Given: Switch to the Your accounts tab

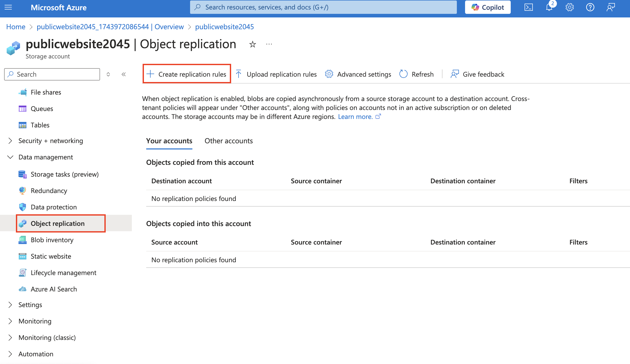Looking at the screenshot, I should (169, 141).
